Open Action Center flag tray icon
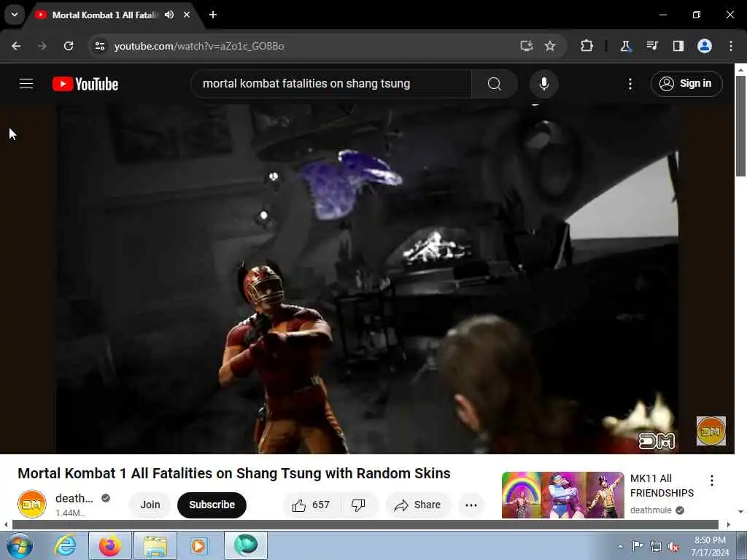Image resolution: width=747 pixels, height=560 pixels. 637,545
